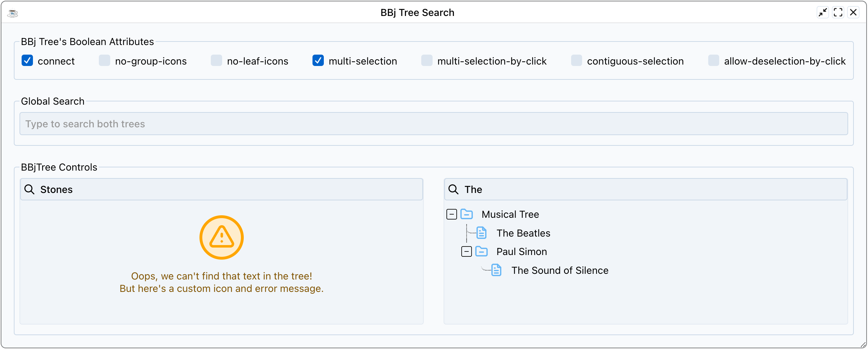This screenshot has width=868, height=349.
Task: Click the document icon beside The Beatles
Action: tap(481, 233)
